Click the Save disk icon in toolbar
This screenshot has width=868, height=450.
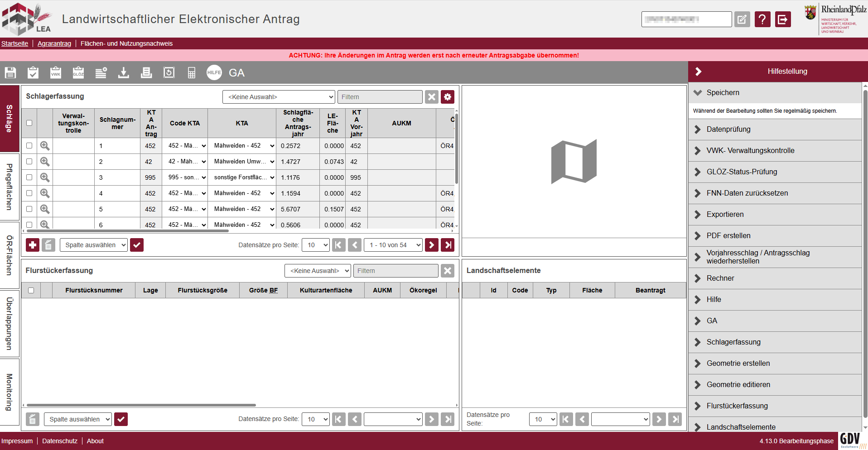[x=10, y=72]
